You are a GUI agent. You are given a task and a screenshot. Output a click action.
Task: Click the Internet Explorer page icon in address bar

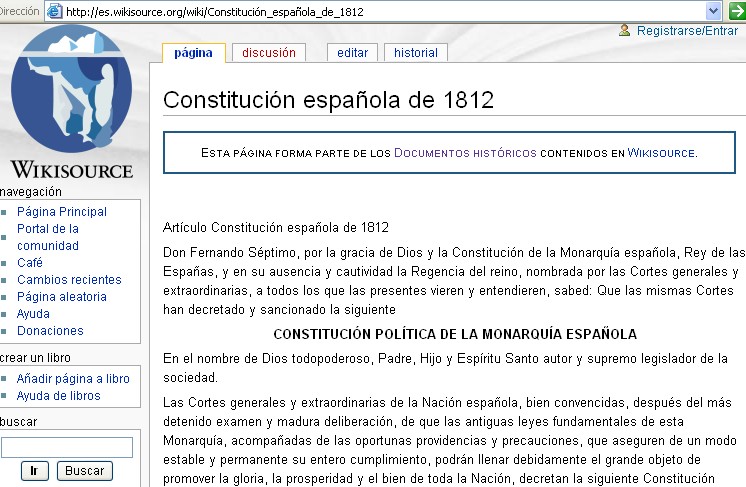click(55, 11)
